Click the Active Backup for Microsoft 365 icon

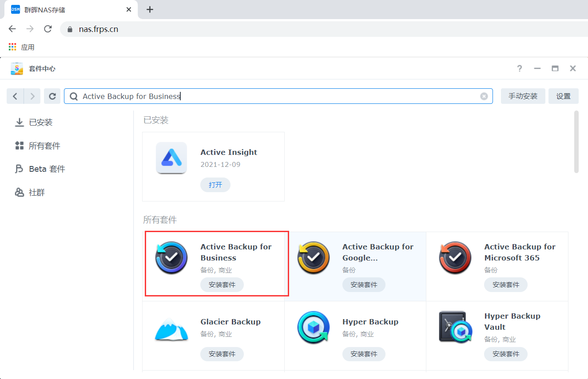(455, 258)
